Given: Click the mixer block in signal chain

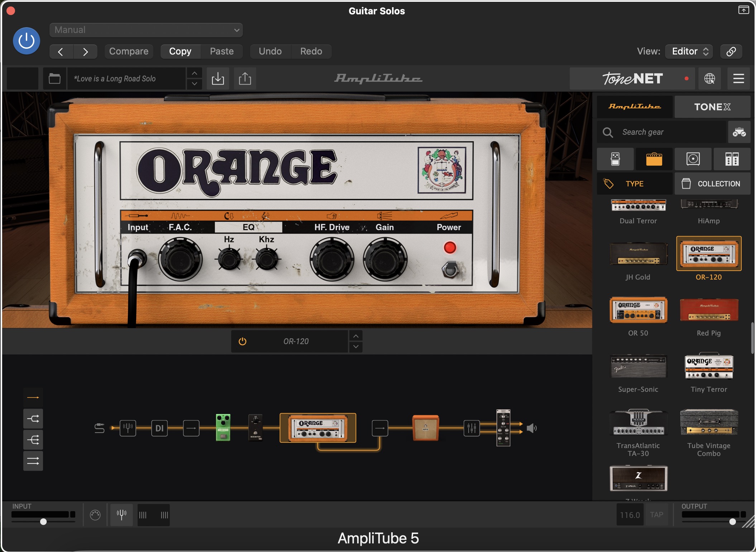Looking at the screenshot, I should 472,428.
